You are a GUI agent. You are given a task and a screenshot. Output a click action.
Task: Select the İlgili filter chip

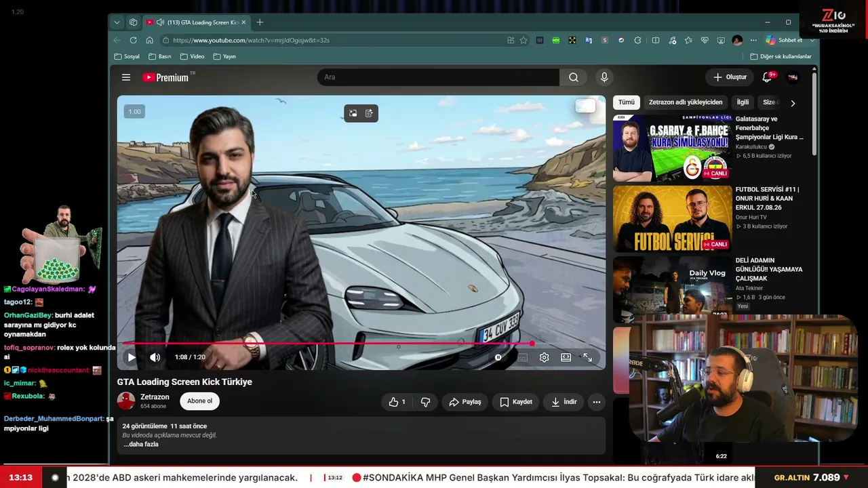pyautogui.click(x=743, y=102)
